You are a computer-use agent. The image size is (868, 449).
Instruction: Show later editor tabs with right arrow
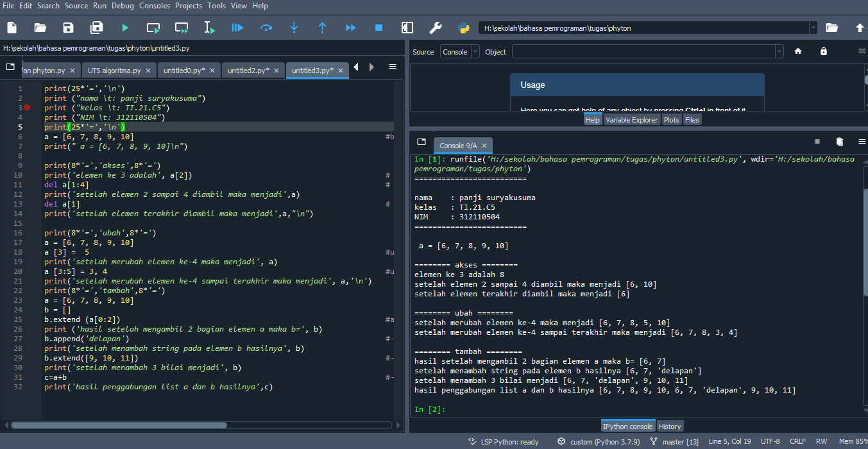pos(371,67)
